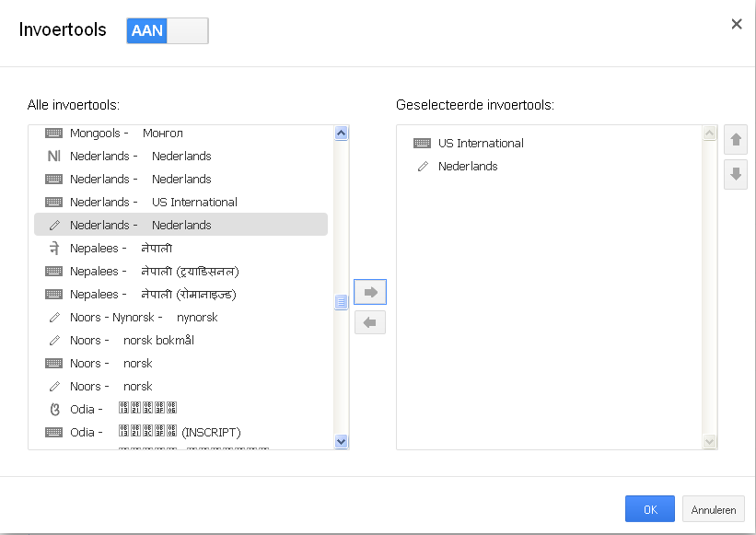The image size is (756, 535).
Task: Select Nederlands handwriting in selected tools
Action: (468, 167)
